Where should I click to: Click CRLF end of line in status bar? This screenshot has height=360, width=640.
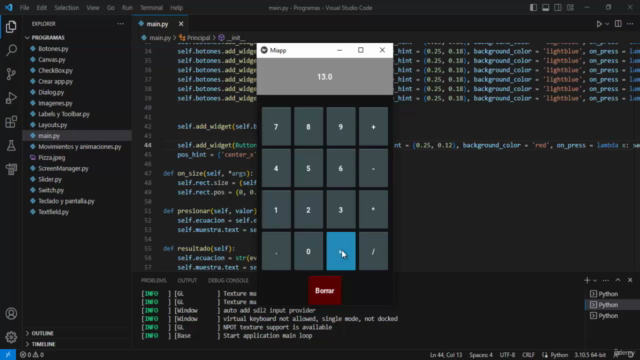(x=528, y=355)
